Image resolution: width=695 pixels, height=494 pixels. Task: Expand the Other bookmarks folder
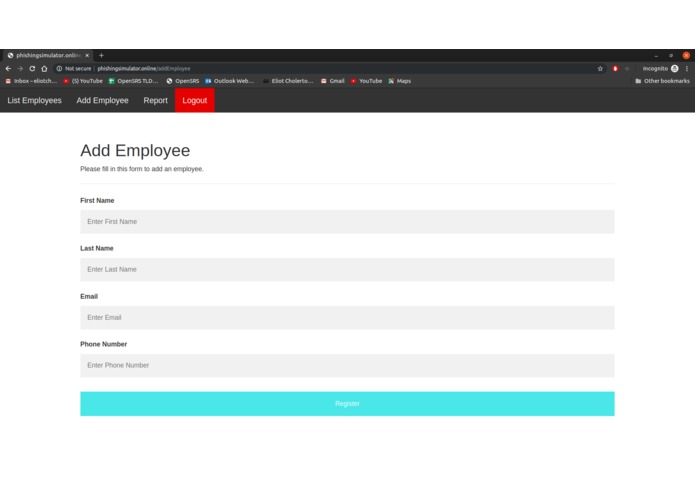pos(662,81)
